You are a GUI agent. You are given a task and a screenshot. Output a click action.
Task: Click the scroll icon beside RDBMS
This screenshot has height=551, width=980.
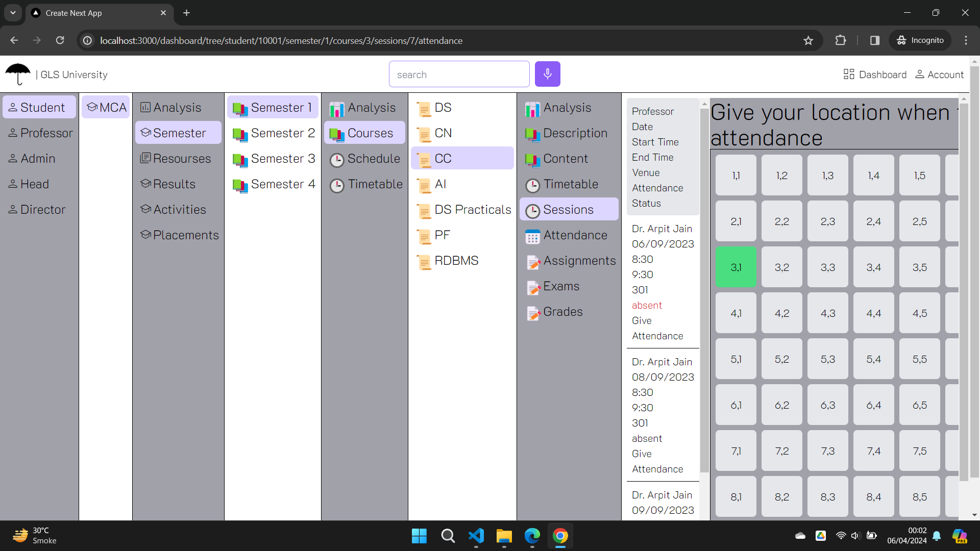coord(424,262)
